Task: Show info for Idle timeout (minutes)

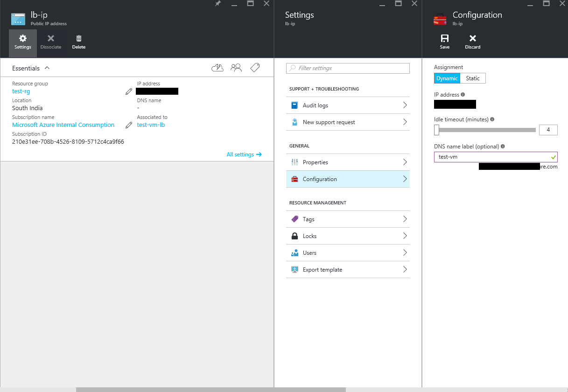Action: pos(492,119)
